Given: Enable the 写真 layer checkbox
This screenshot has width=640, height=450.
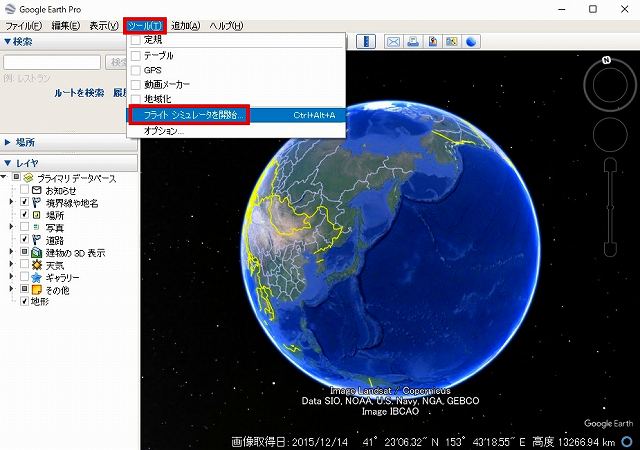Looking at the screenshot, I should pos(24,226).
